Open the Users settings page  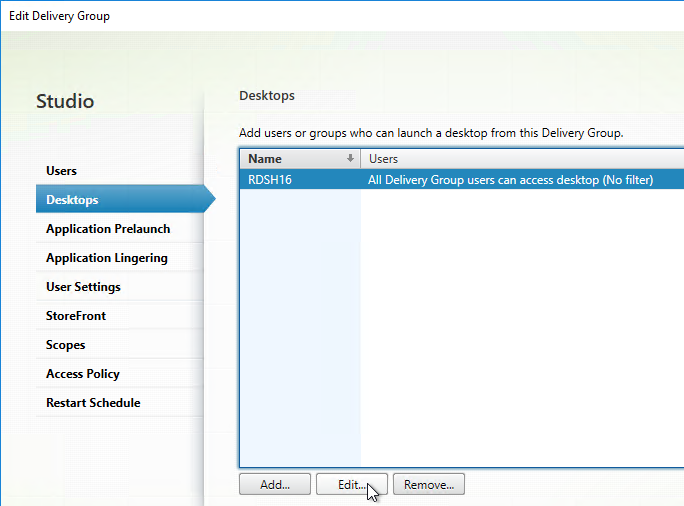(62, 171)
